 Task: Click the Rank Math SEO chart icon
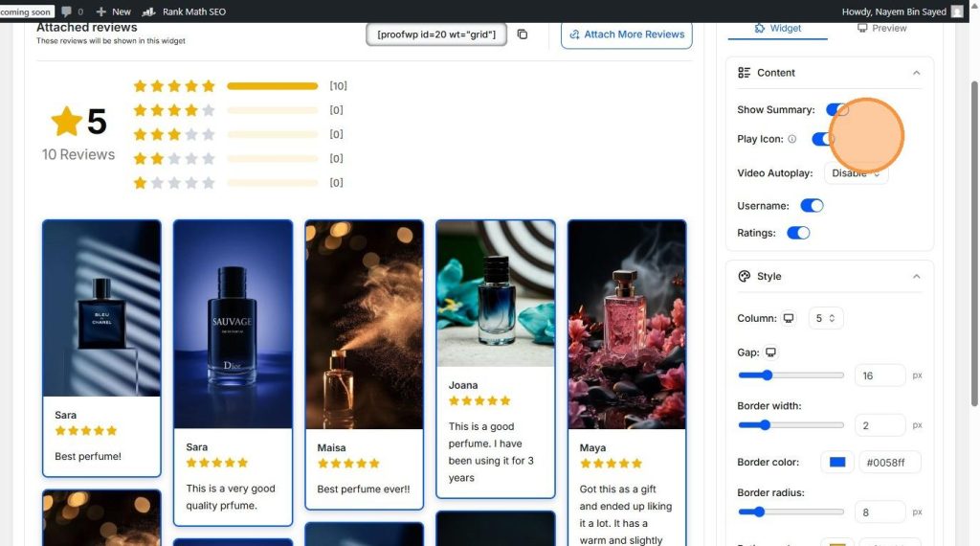(148, 11)
